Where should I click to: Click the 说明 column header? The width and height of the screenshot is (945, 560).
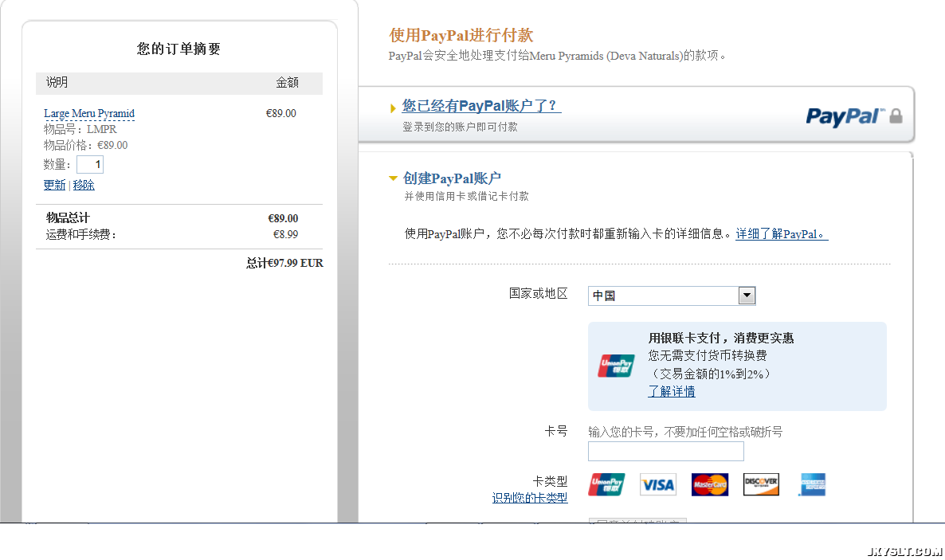(57, 83)
